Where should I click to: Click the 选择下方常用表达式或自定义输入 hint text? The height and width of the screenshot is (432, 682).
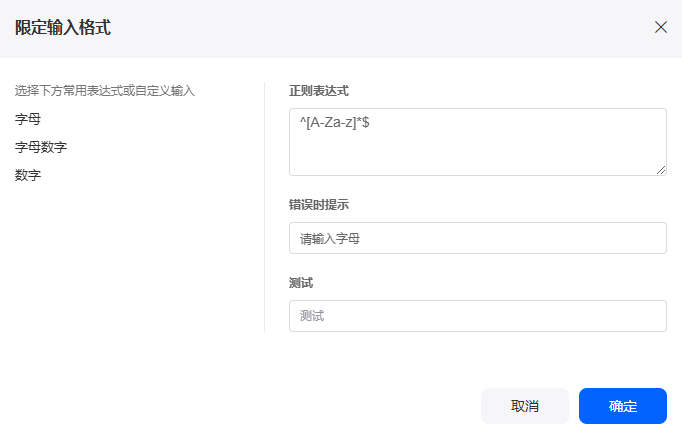tap(105, 90)
